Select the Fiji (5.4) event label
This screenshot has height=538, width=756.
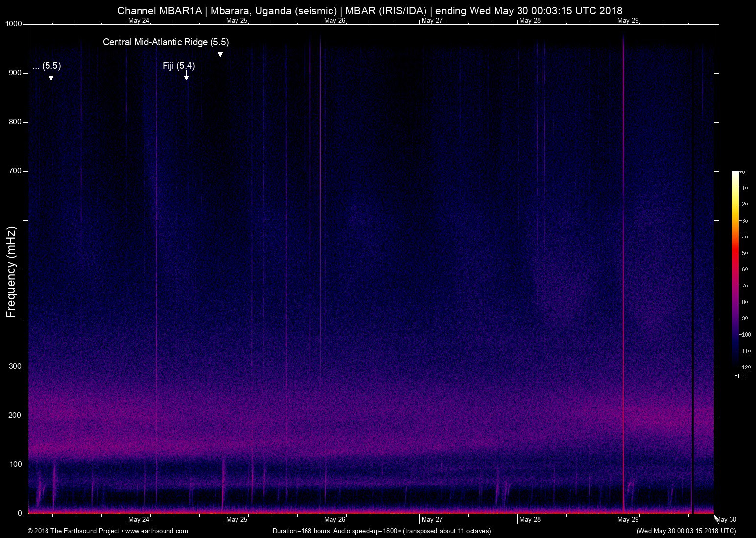tap(179, 66)
